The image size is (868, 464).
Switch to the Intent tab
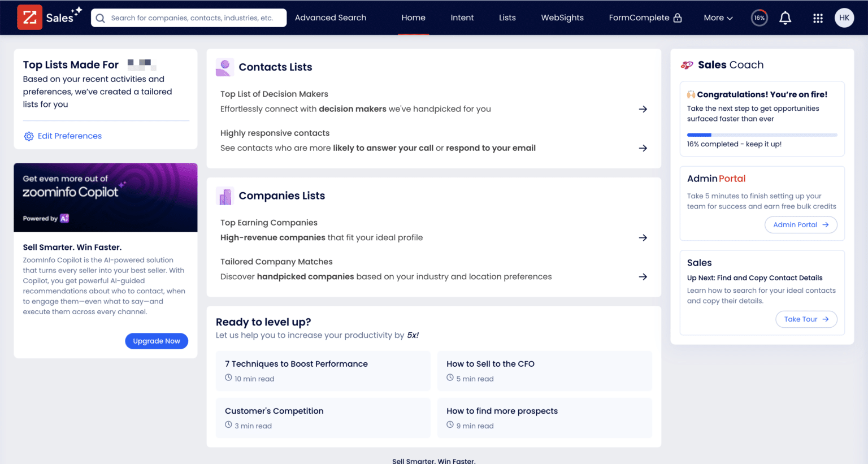462,18
